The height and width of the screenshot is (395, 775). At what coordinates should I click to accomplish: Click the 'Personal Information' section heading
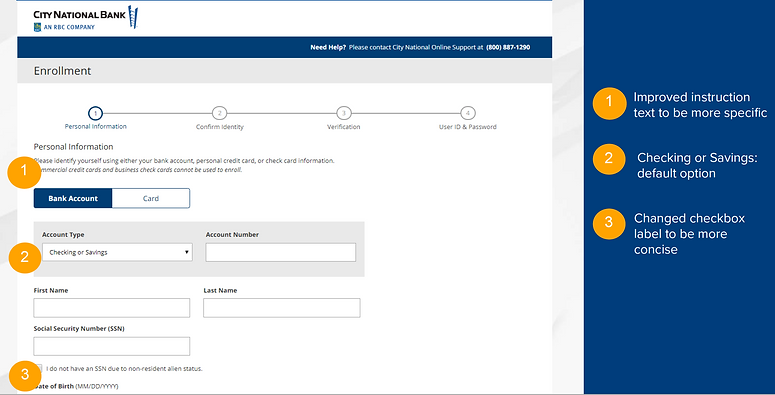tap(73, 147)
